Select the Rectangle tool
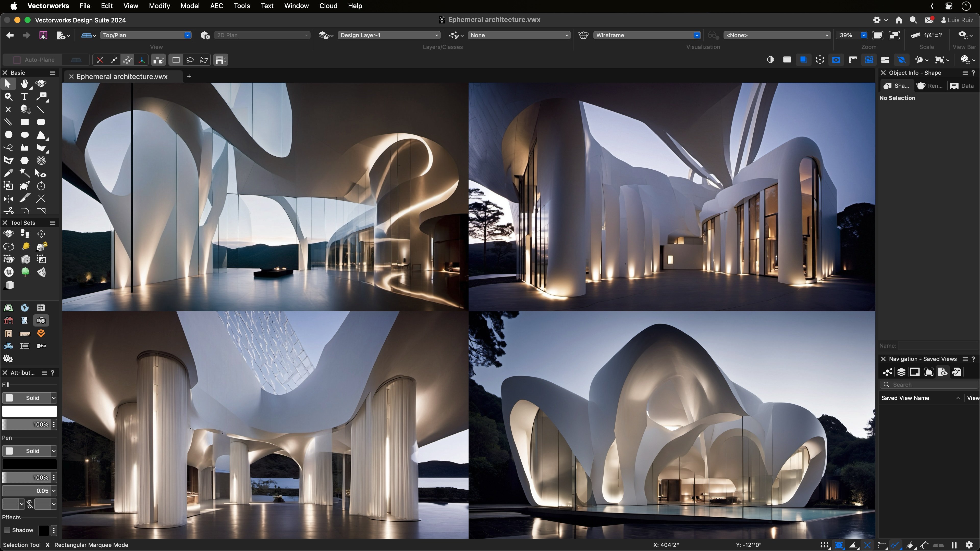Screen dimensions: 980x551 pyautogui.click(x=25, y=122)
